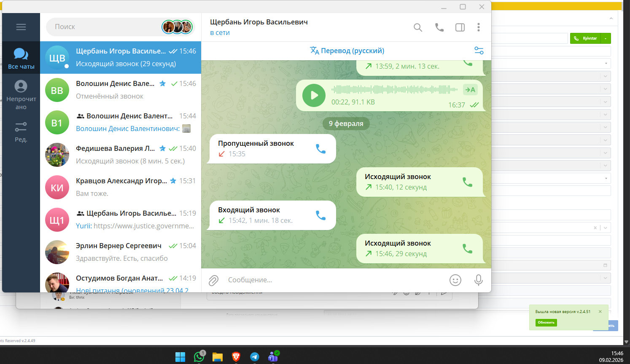Image resolution: width=630 pixels, height=364 pixels.
Task: Open chat with Щербань Игорь Васильевич at 15:46
Action: (x=121, y=57)
